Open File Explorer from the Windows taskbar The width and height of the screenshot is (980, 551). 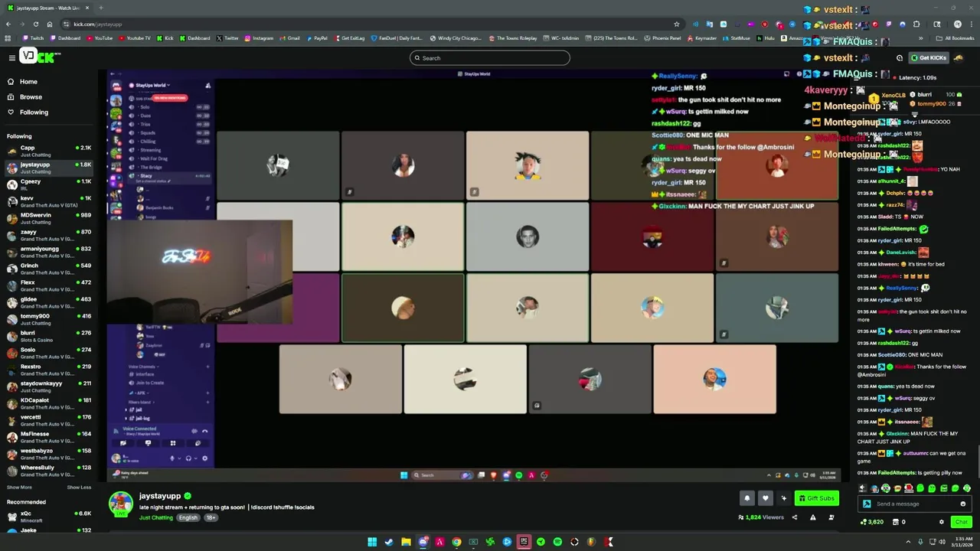click(406, 542)
